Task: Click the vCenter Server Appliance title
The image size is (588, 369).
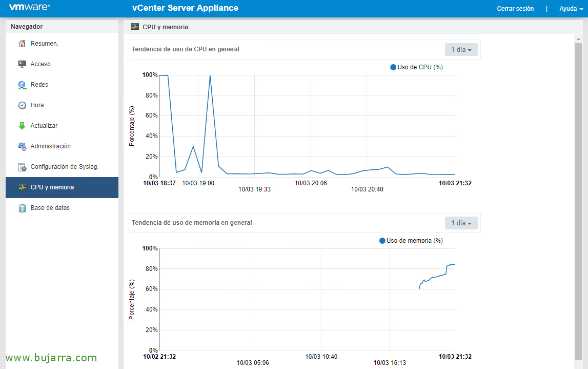Action: [185, 8]
